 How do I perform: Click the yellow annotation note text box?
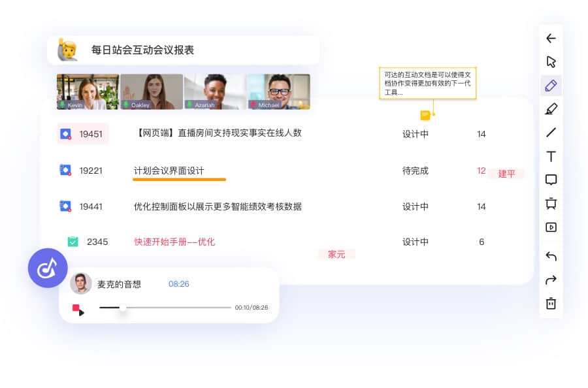(x=427, y=83)
